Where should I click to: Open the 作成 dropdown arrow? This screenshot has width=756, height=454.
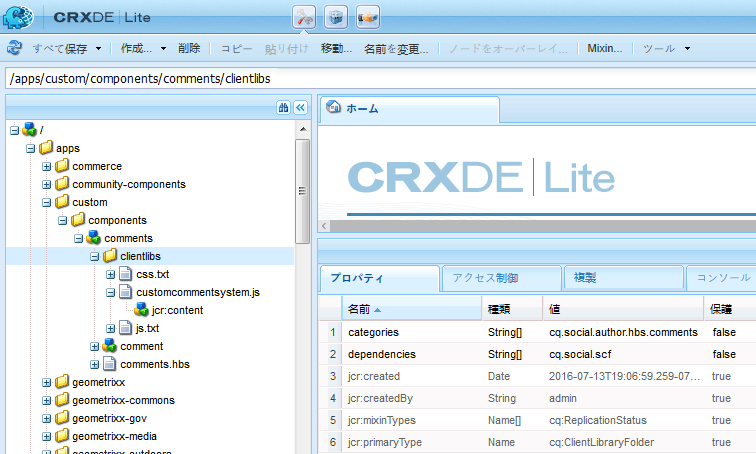(163, 48)
